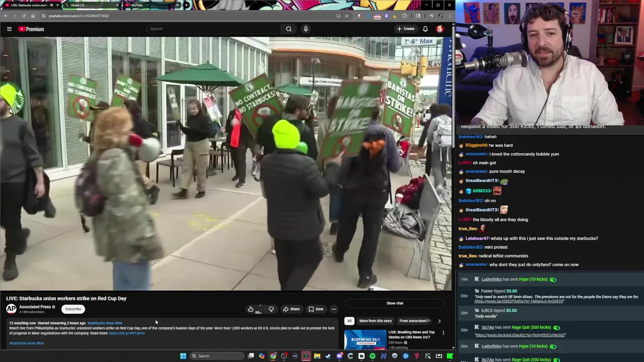Go to browser home page
The width and height of the screenshot is (644, 362).
point(33,16)
